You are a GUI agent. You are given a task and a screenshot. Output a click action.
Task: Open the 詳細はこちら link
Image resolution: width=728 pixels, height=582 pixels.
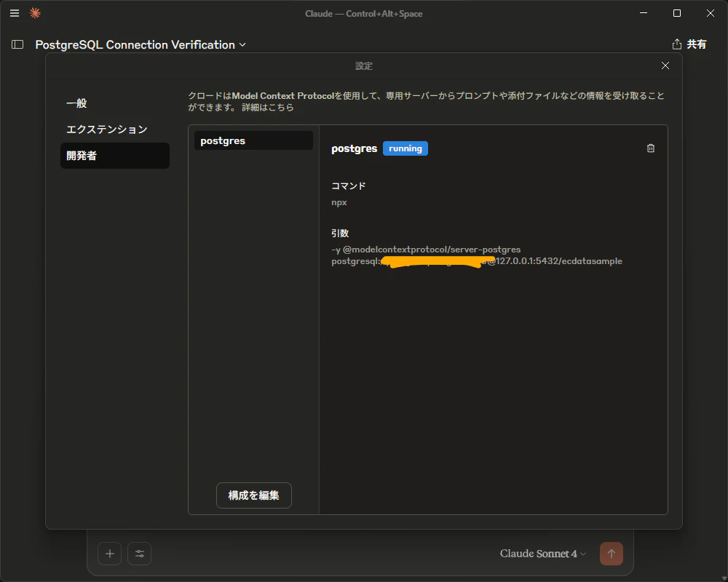tap(268, 107)
